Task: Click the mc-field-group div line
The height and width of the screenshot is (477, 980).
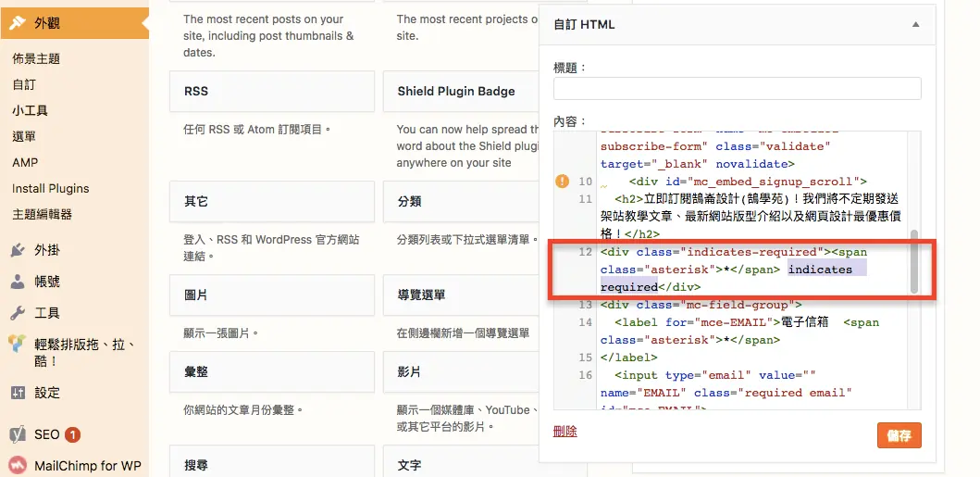Action: 701,305
